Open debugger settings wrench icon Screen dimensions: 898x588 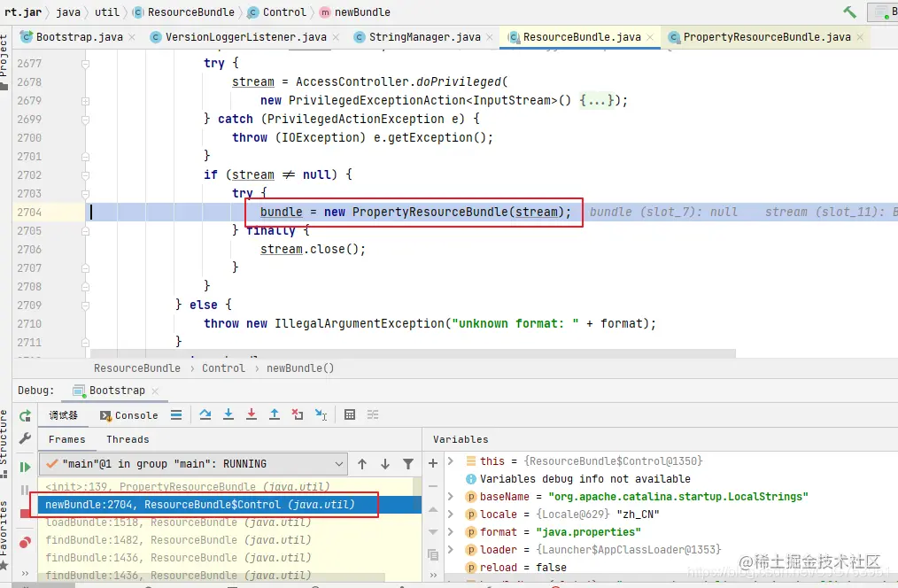25,438
